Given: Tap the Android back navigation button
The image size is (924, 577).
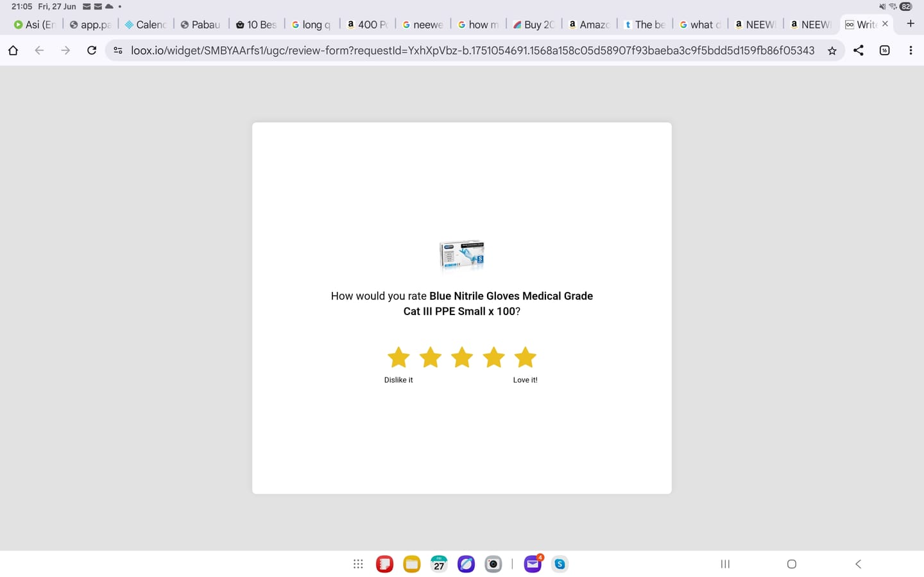Looking at the screenshot, I should pyautogui.click(x=858, y=564).
